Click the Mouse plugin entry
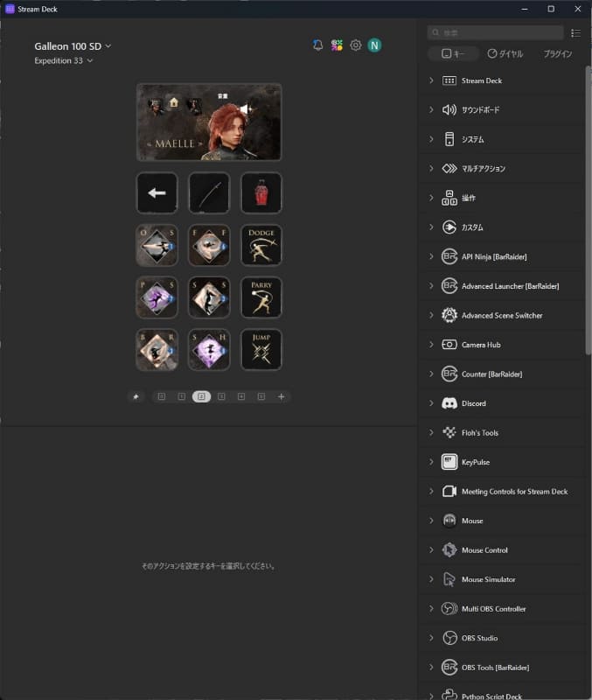The height and width of the screenshot is (700, 592). [x=502, y=521]
